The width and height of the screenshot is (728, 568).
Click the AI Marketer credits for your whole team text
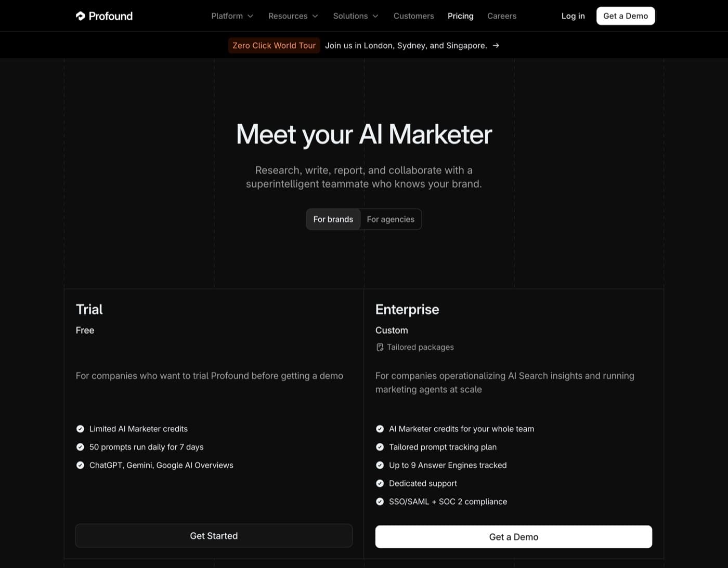point(461,429)
